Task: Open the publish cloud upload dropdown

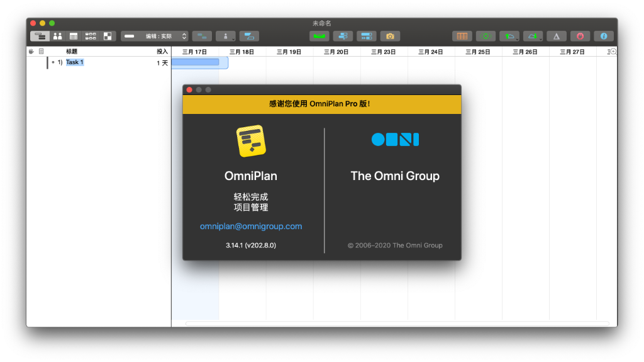Action: click(x=509, y=37)
